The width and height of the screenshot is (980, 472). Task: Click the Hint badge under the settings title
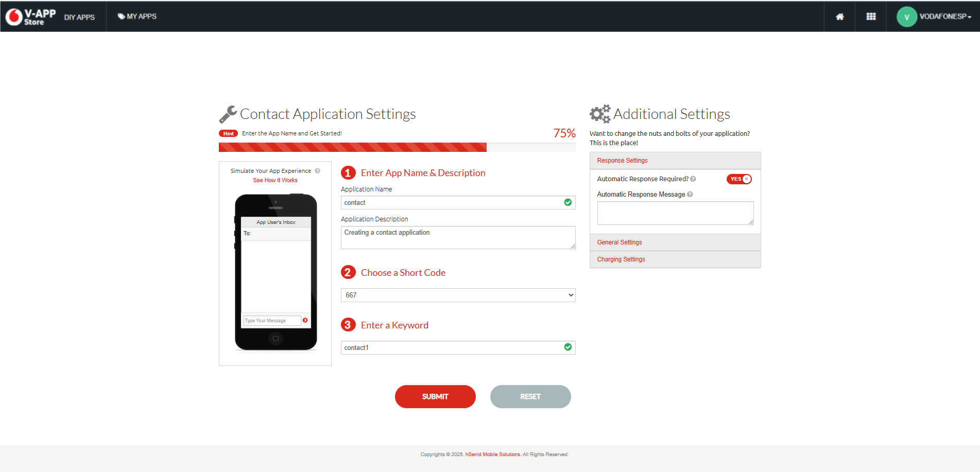(x=228, y=133)
